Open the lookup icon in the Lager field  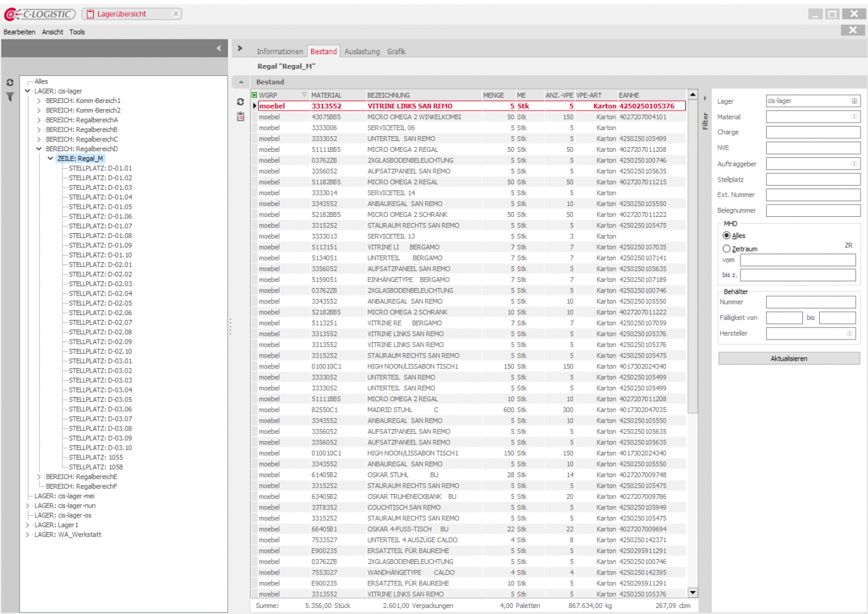(x=854, y=101)
